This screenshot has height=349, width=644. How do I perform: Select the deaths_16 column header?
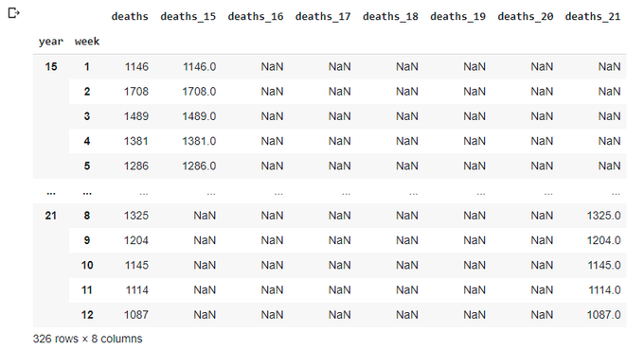[x=256, y=16]
